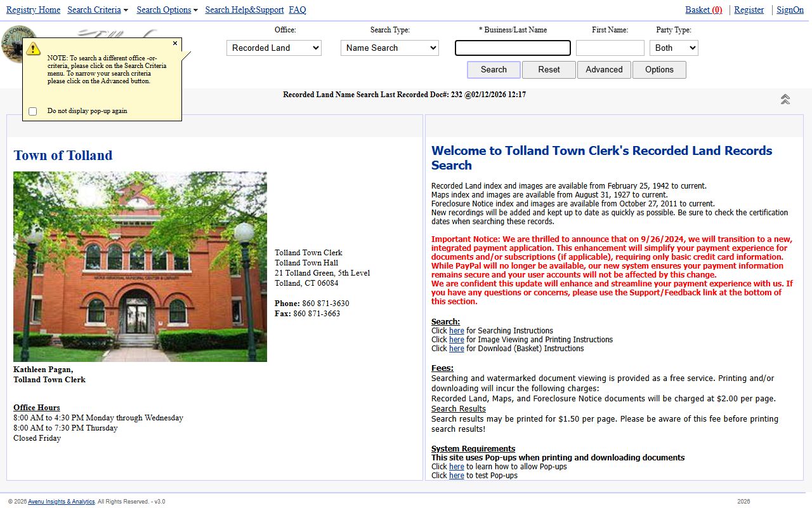This screenshot has height=508, width=812.
Task: Click '21 Tolland Green, 5th Level' line
Action: pos(322,273)
